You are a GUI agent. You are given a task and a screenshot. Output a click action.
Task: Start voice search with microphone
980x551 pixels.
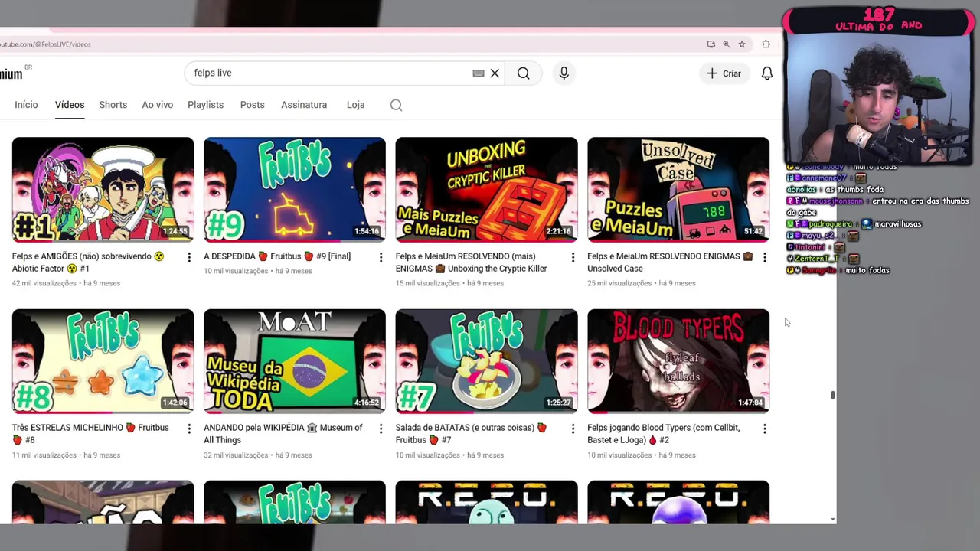pyautogui.click(x=563, y=73)
